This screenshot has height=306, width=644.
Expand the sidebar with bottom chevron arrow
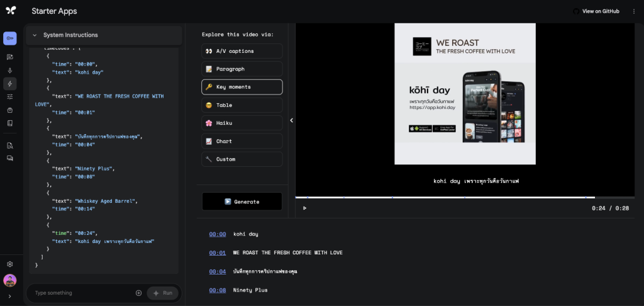pyautogui.click(x=10, y=296)
